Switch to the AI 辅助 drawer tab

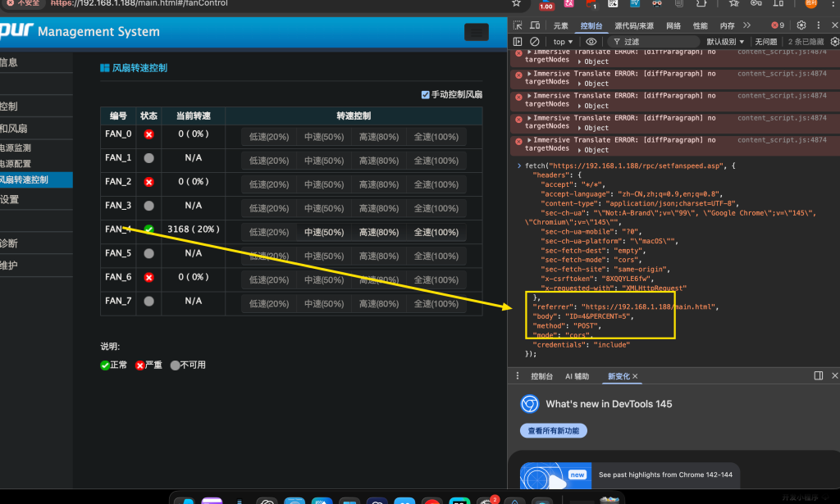[x=577, y=376]
